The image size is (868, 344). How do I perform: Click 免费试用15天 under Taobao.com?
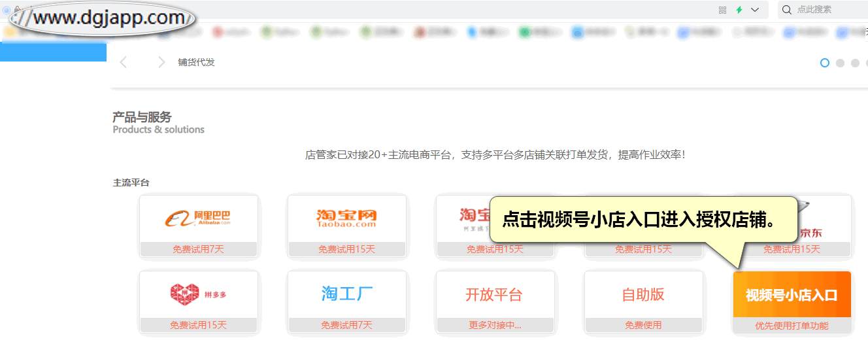coord(346,249)
